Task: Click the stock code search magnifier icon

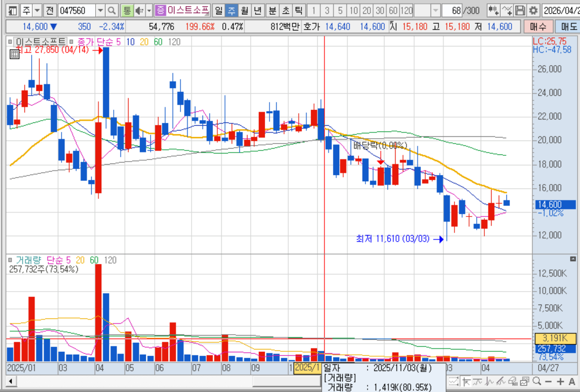Action: pos(112,11)
